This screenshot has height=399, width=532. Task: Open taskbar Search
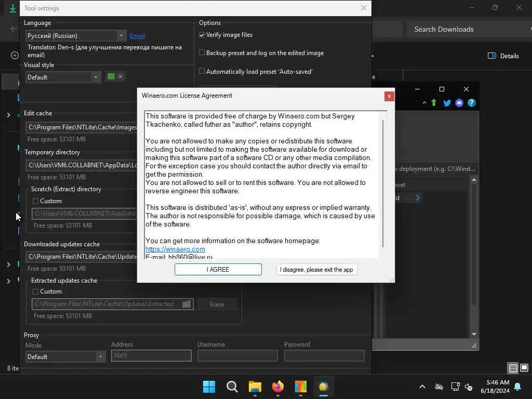[x=232, y=387]
